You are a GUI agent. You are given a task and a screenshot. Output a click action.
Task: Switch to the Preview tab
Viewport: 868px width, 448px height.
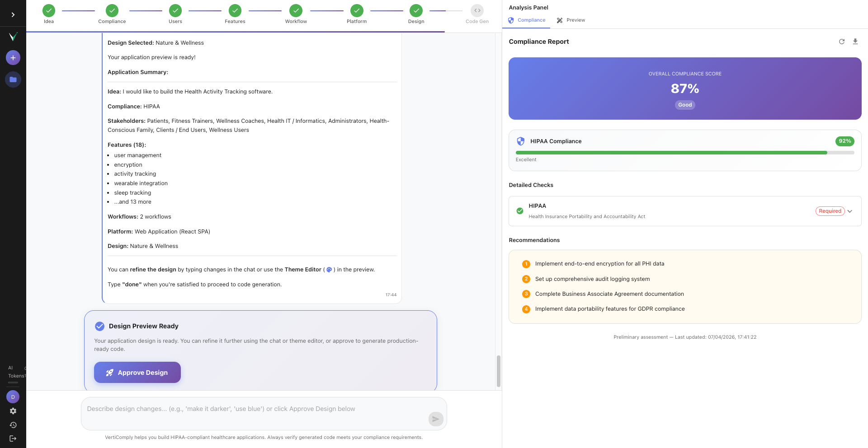(x=571, y=20)
